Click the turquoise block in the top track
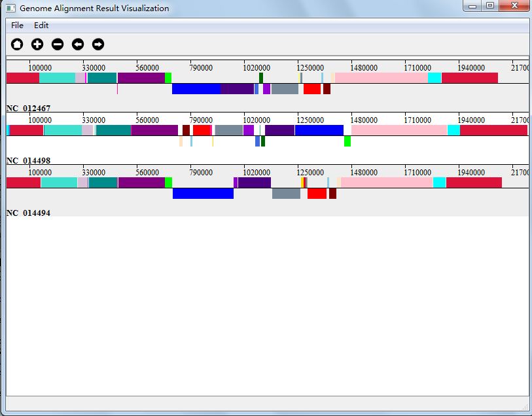This screenshot has width=532, height=416. 58,78
